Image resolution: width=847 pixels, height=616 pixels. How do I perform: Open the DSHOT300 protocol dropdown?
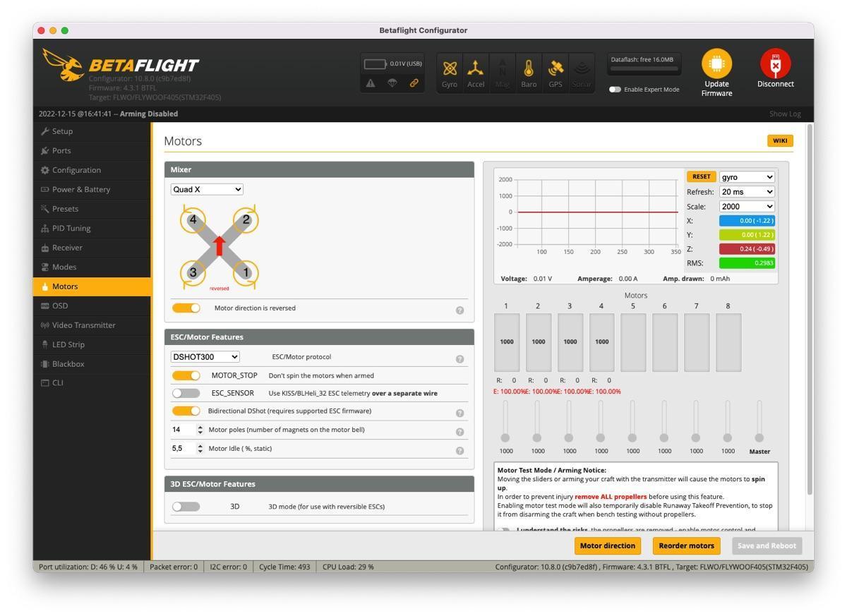[x=205, y=357]
